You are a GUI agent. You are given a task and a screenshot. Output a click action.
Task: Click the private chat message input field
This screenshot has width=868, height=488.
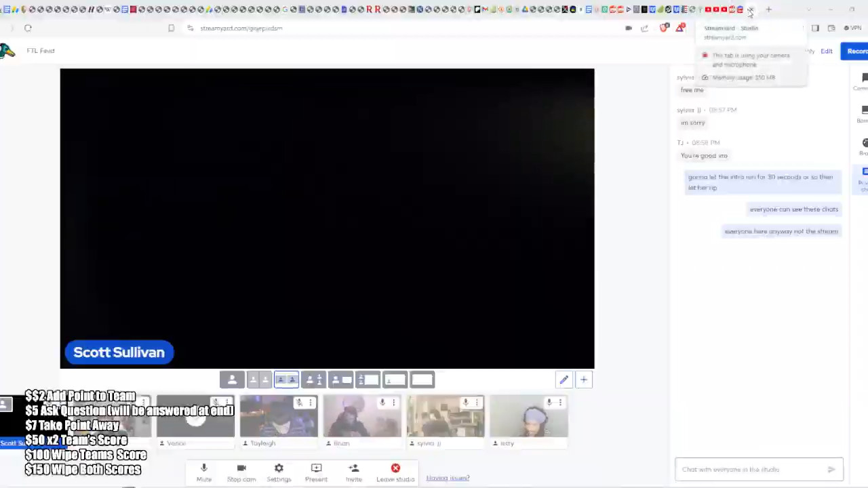point(759,469)
